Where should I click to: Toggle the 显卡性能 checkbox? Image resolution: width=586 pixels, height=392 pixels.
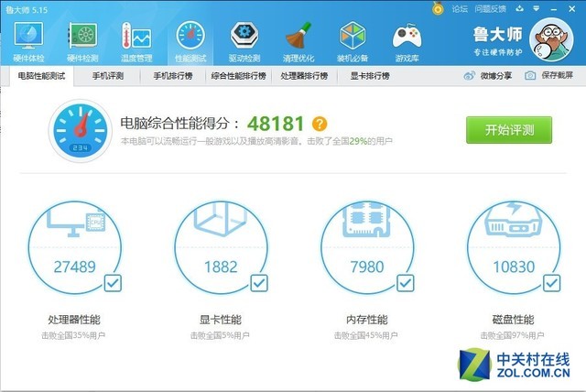point(259,283)
